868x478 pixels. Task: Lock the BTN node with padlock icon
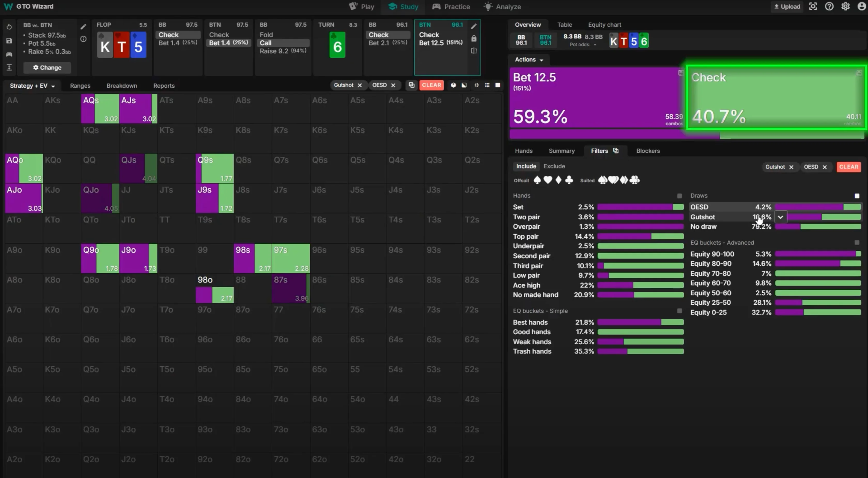pos(474,38)
